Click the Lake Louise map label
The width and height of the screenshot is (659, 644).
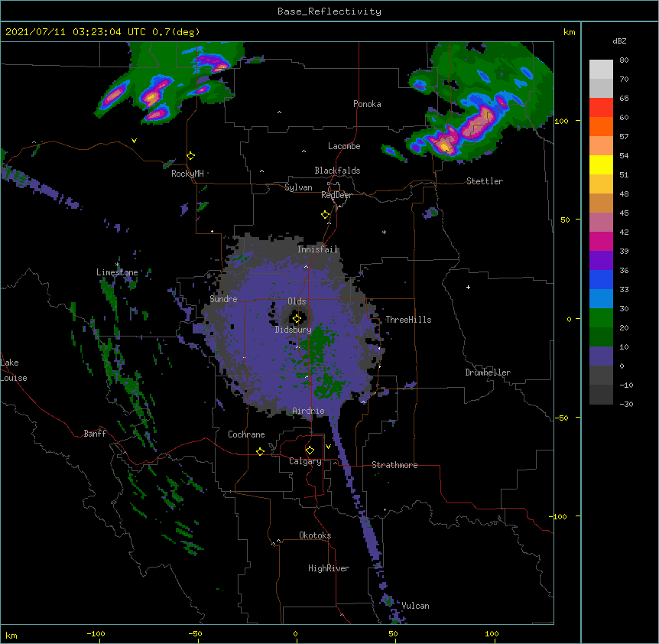coord(14,370)
